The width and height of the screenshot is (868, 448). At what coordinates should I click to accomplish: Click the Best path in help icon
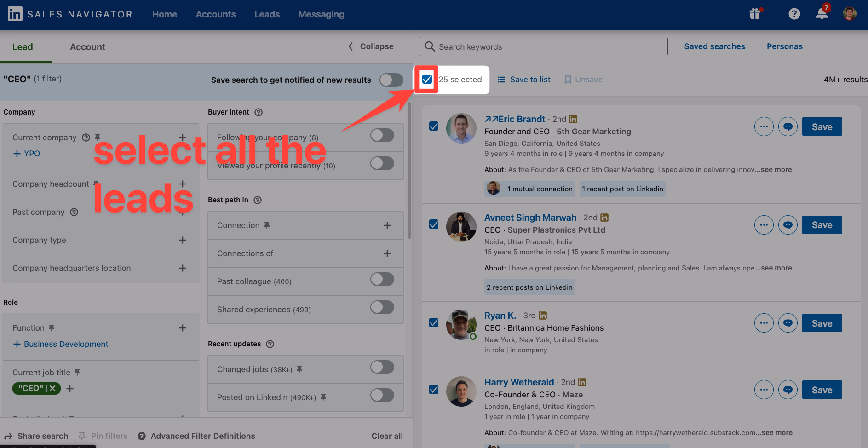258,200
